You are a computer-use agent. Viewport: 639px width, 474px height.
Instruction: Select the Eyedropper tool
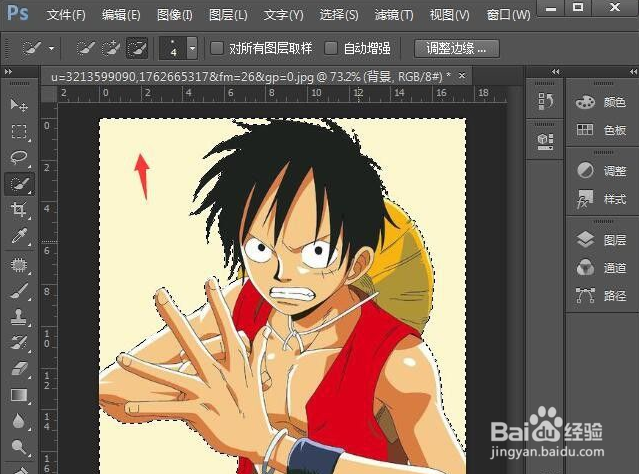point(19,236)
